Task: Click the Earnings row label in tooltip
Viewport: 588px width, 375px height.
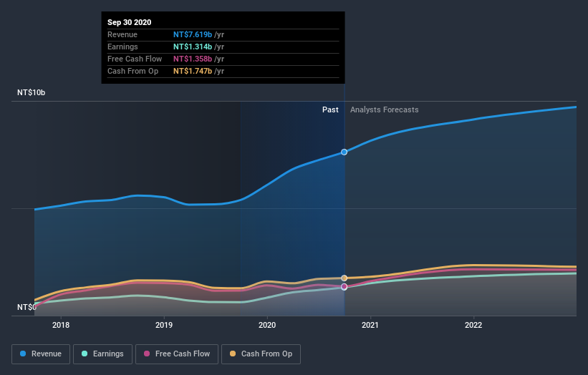Action: tap(122, 47)
